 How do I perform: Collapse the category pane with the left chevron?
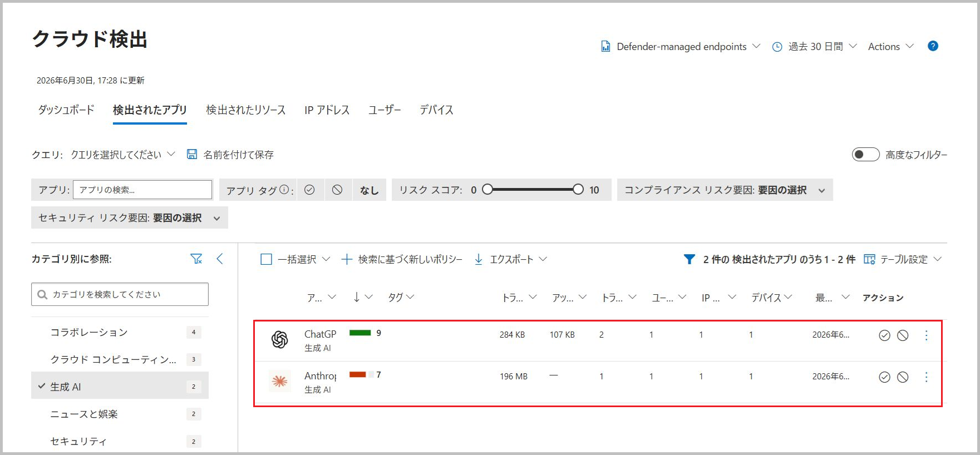(x=220, y=259)
